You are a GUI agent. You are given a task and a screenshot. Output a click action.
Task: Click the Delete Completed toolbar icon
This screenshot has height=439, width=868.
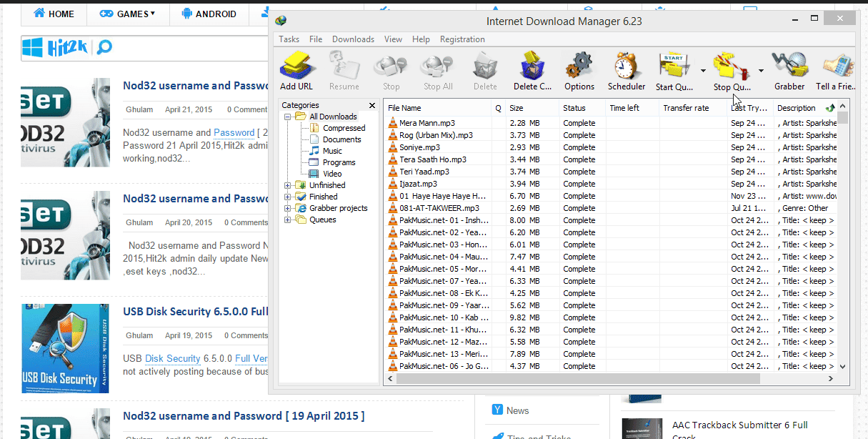click(x=532, y=66)
